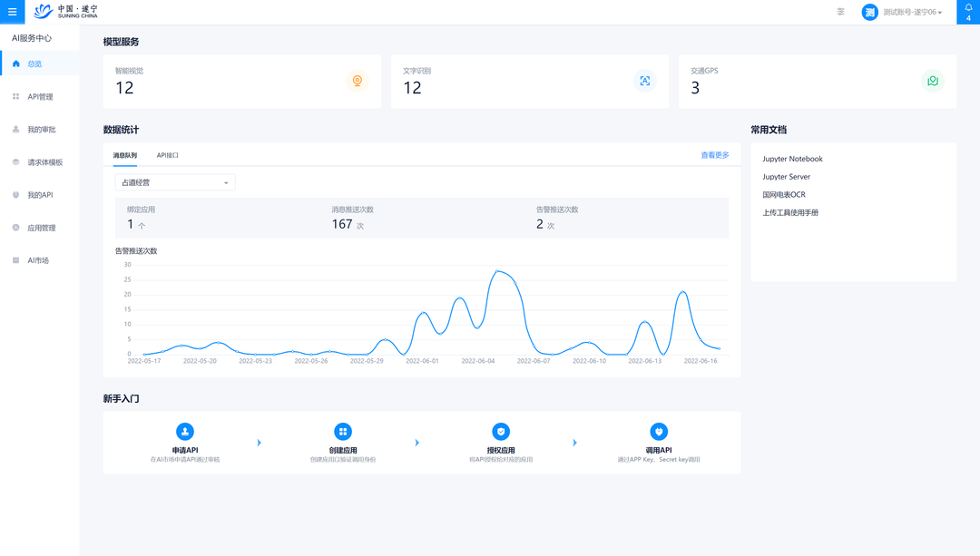Click the 申请API step icon
The width and height of the screenshot is (980, 556).
[185, 432]
